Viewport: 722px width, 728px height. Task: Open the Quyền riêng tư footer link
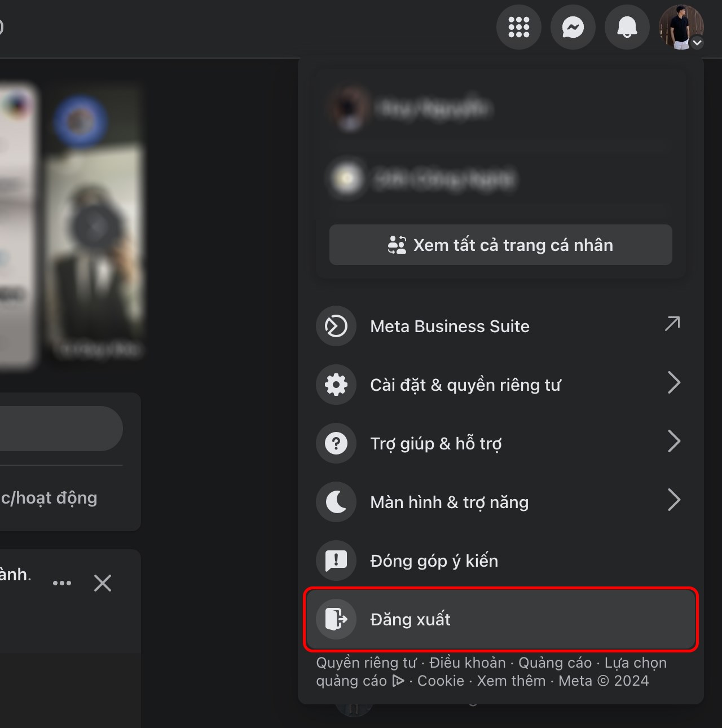pyautogui.click(x=366, y=663)
